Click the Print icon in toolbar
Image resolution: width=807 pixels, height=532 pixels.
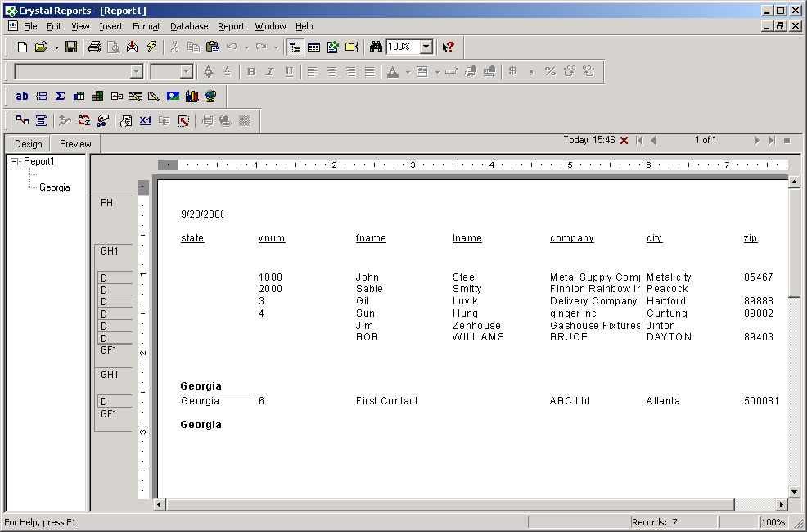coord(95,47)
